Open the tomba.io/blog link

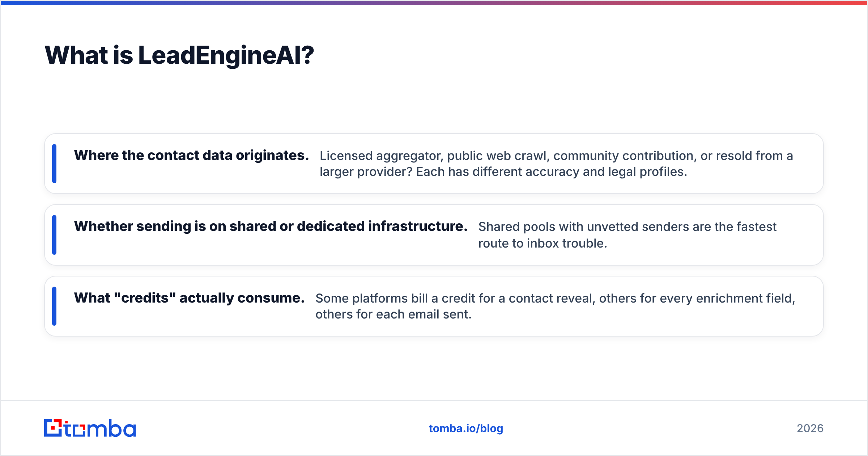click(466, 428)
